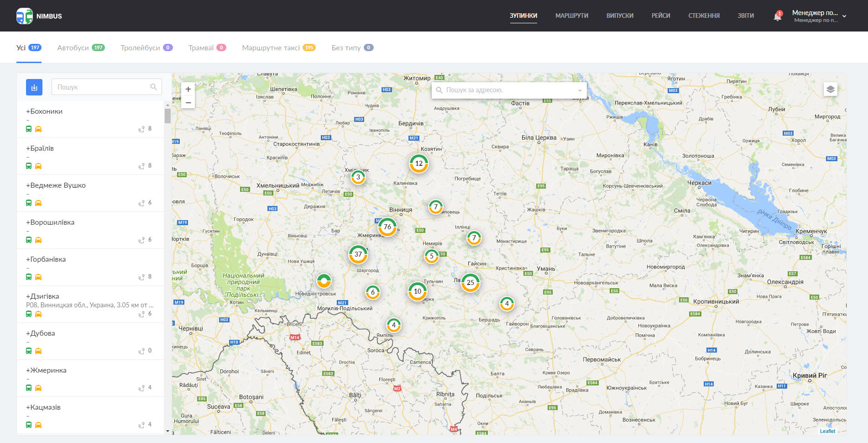Click the stop list scrollbar down arrow
The height and width of the screenshot is (443, 868).
tap(167, 431)
